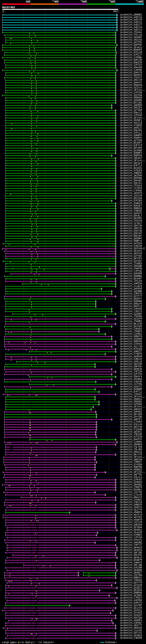Open hit UniRef100_Q6ZCH3
Image resolution: width=146 pixels, height=644 pixels.
[x=131, y=253]
